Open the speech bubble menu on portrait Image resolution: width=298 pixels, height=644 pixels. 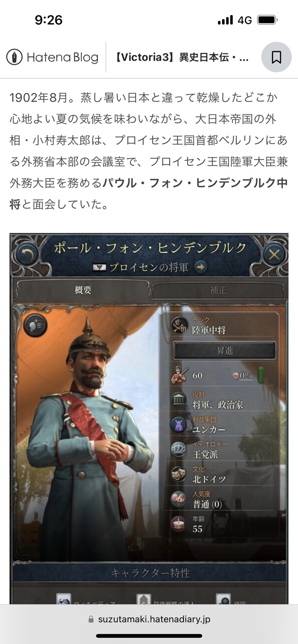click(x=35, y=326)
